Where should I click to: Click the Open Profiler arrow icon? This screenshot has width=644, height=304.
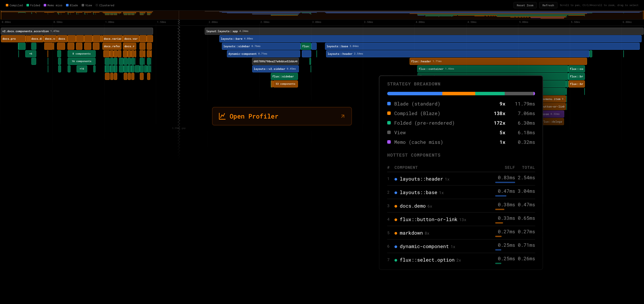[343, 116]
